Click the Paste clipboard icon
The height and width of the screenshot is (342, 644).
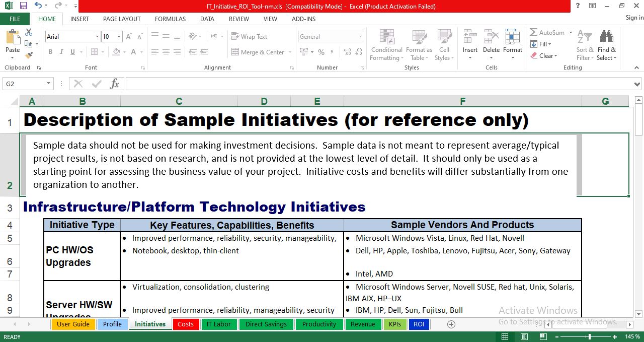tap(13, 37)
